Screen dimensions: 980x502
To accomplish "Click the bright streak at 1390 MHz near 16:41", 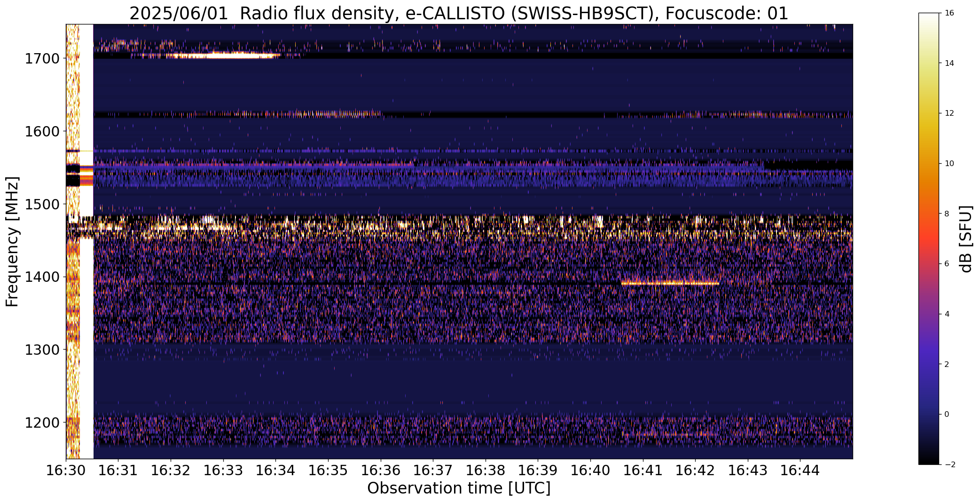I will coord(670,283).
